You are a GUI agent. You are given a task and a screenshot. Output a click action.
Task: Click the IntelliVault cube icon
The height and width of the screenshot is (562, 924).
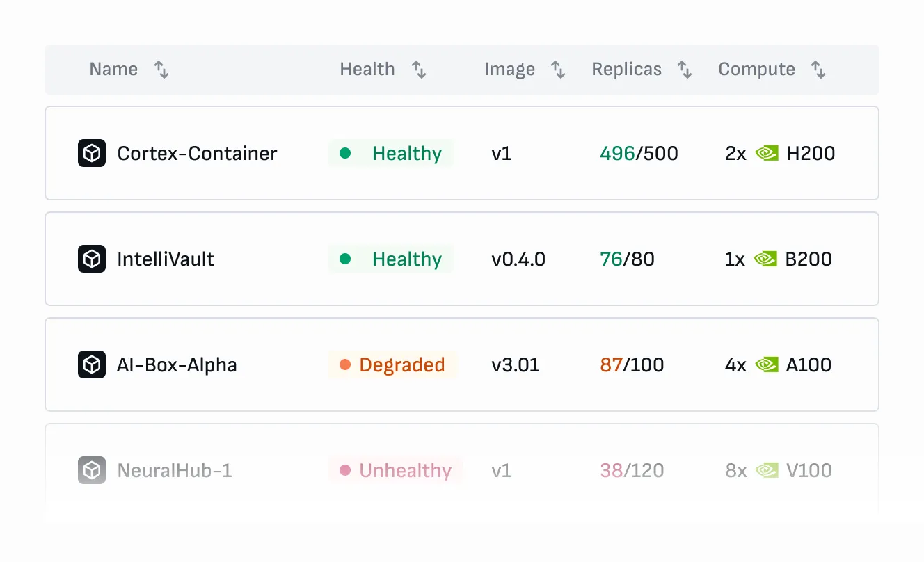91,259
